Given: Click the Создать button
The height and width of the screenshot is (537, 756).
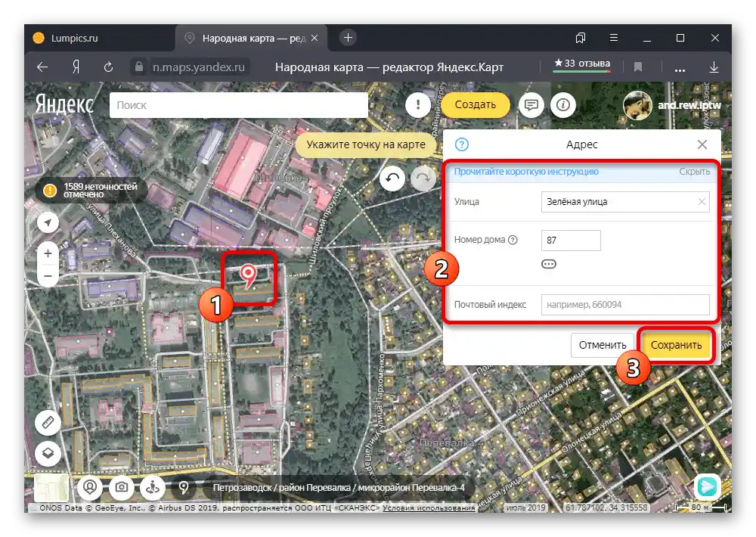Looking at the screenshot, I should pyautogui.click(x=475, y=104).
